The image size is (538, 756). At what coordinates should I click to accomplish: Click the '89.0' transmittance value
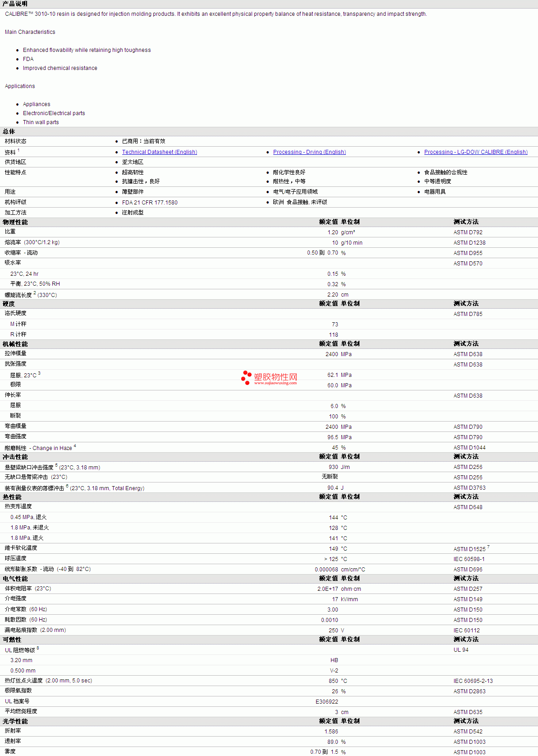pyautogui.click(x=333, y=742)
